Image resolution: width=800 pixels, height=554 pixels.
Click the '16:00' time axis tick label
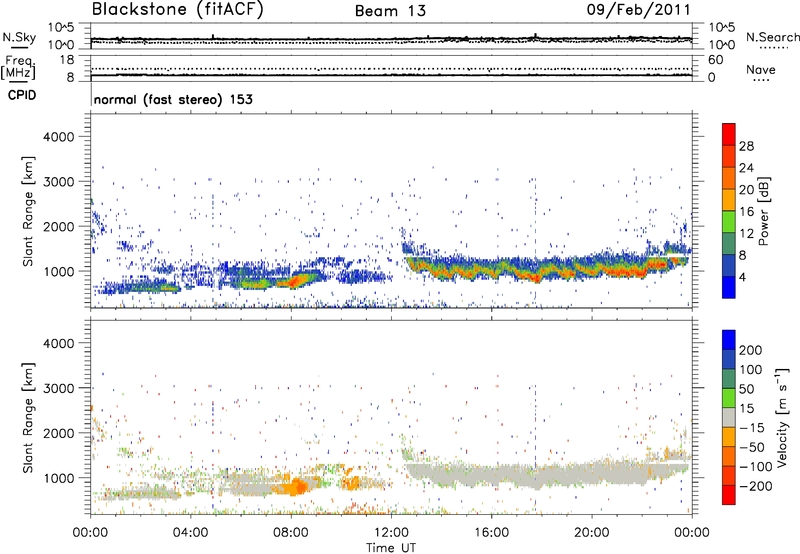tap(491, 533)
